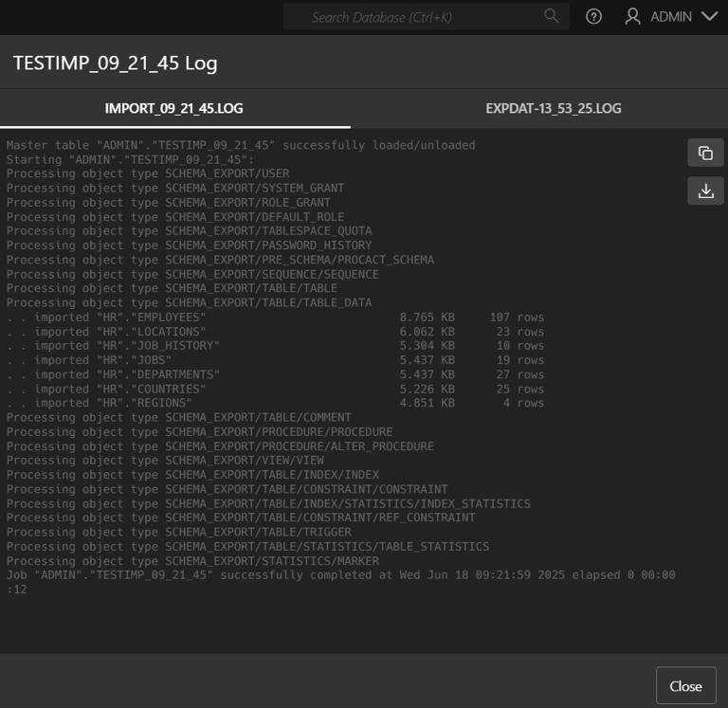
Task: Select the SCHEMA_EXPORT/PASSWORD_HISTORY log line
Action: coord(189,245)
